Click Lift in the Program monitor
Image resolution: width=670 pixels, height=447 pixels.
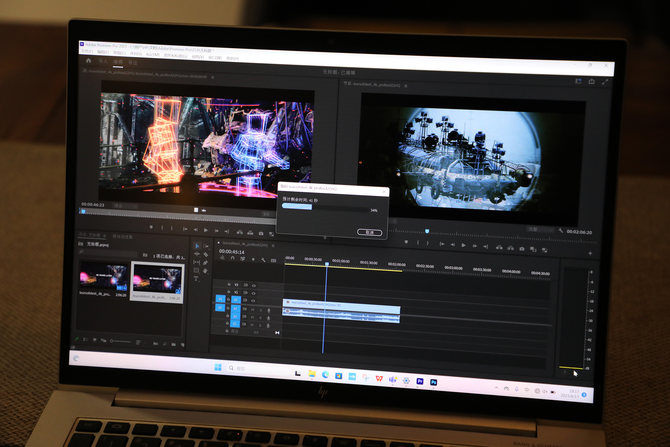click(x=499, y=247)
